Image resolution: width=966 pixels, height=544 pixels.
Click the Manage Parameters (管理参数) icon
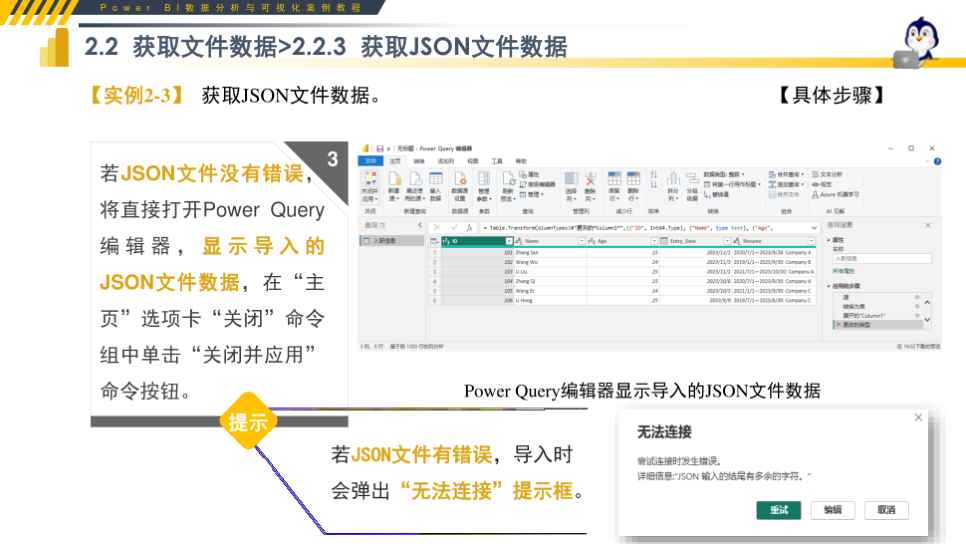(484, 180)
